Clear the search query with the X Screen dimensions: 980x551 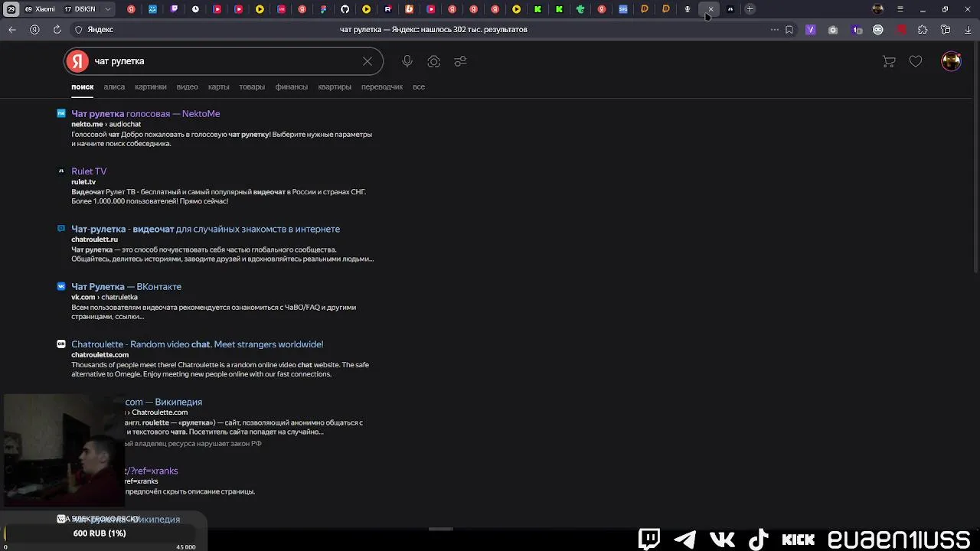click(367, 61)
